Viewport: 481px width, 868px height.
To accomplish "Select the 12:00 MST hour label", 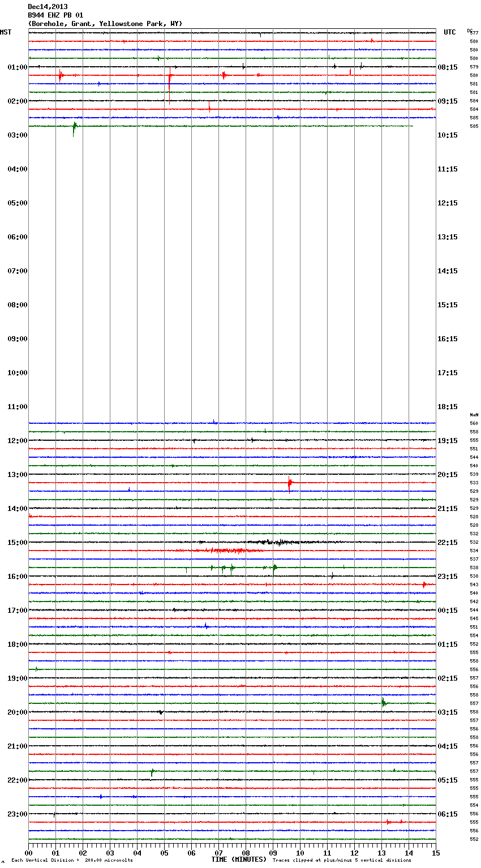I will coord(18,441).
